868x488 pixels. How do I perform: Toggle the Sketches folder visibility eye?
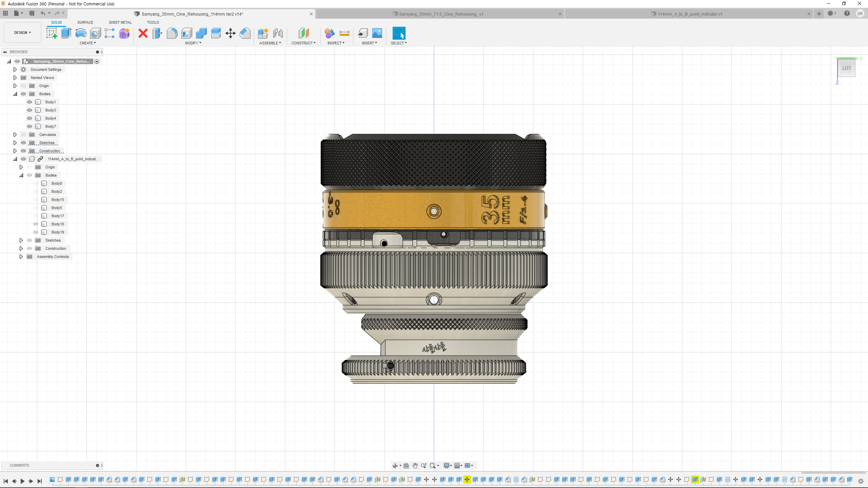[23, 143]
